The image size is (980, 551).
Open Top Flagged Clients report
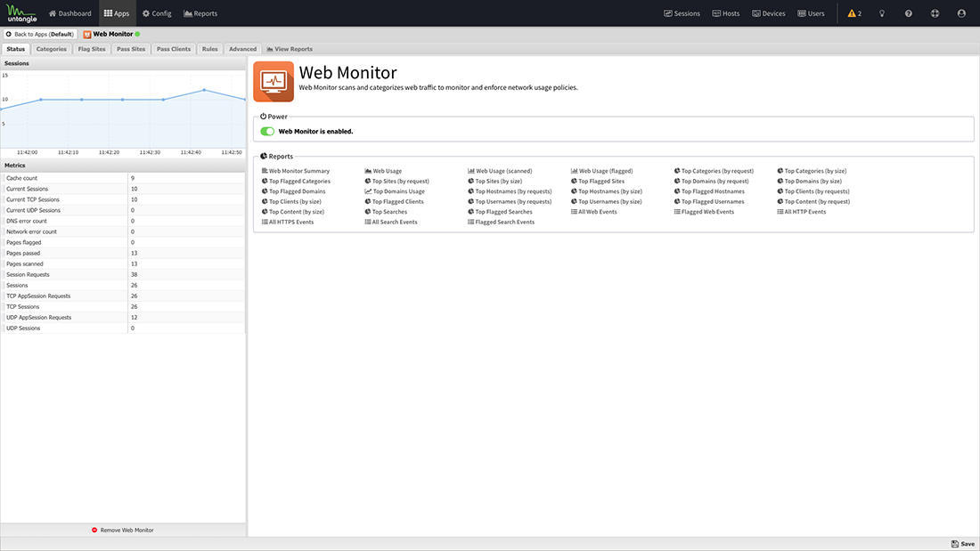(394, 202)
